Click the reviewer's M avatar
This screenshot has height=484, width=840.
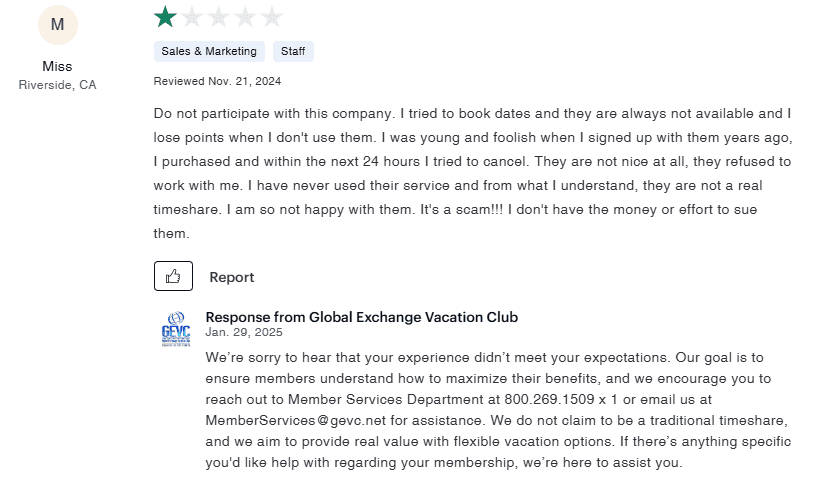pyautogui.click(x=57, y=25)
